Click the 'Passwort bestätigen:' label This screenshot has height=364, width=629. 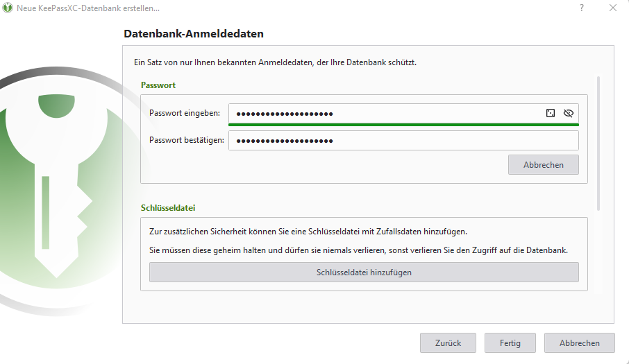(x=187, y=141)
